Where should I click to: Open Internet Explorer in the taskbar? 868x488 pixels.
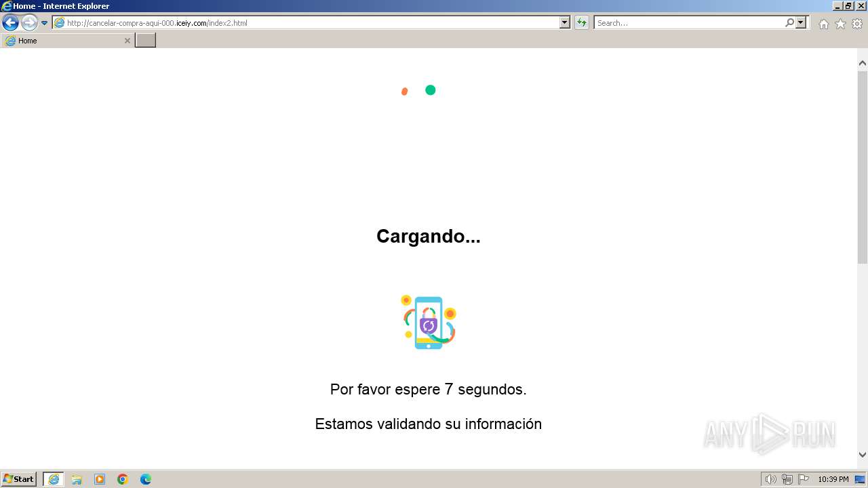54,479
